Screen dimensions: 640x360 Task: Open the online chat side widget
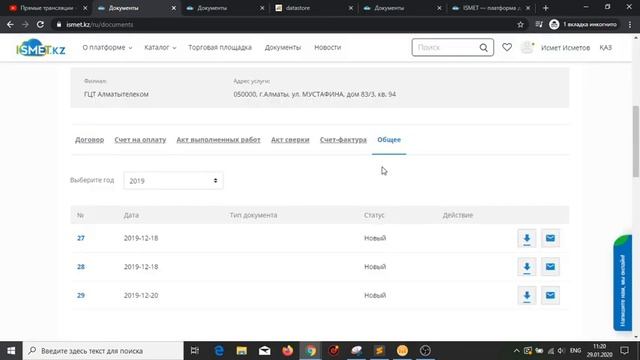(x=622, y=283)
